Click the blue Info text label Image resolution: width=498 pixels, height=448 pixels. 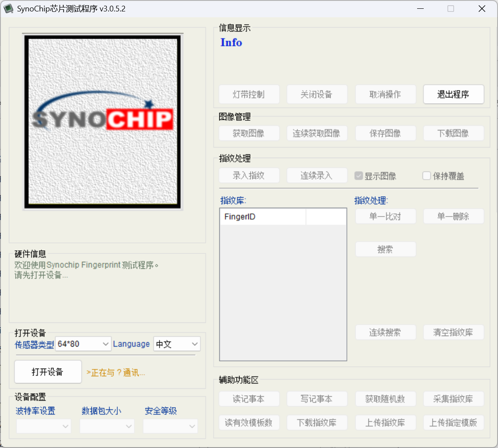[231, 43]
